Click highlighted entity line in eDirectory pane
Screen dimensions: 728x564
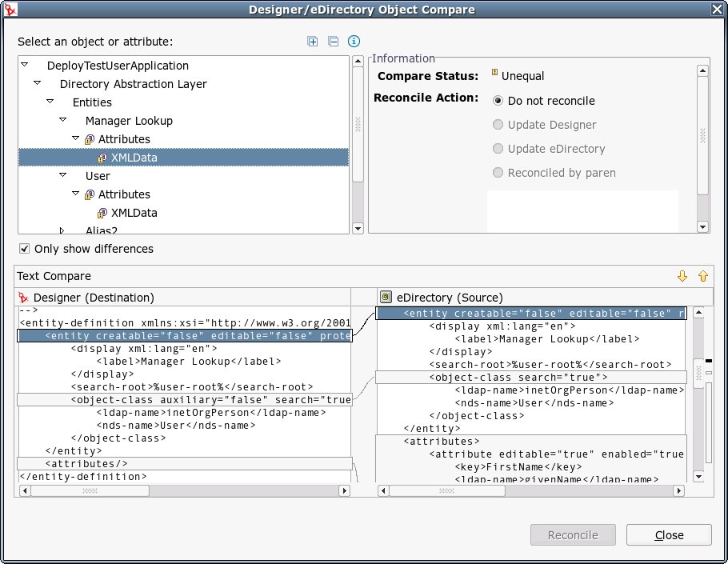coord(530,314)
